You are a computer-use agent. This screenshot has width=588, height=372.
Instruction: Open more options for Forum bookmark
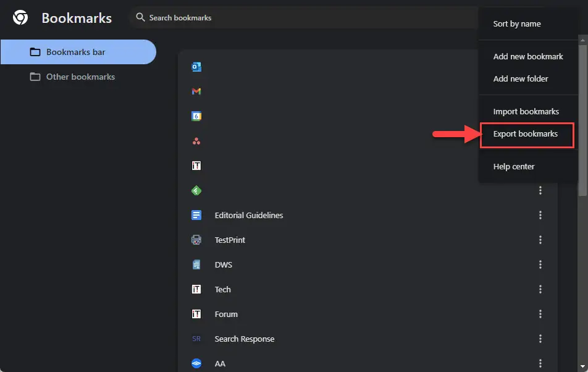[540, 315]
